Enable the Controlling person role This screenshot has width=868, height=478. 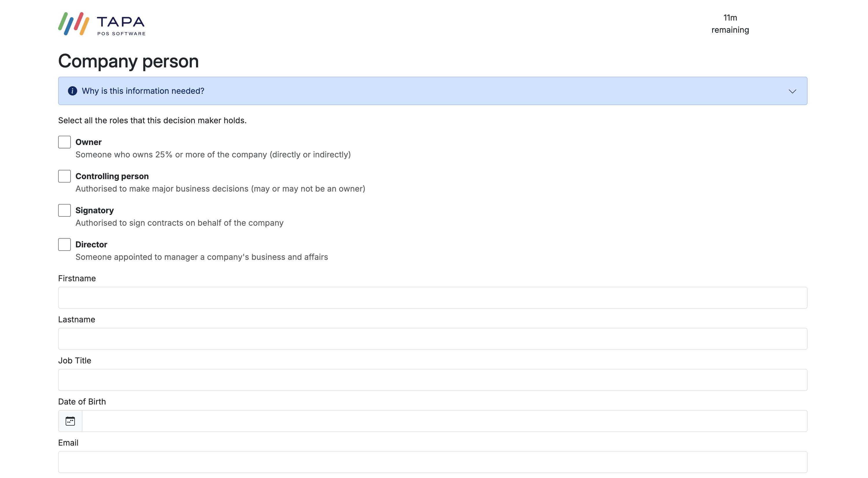tap(64, 176)
